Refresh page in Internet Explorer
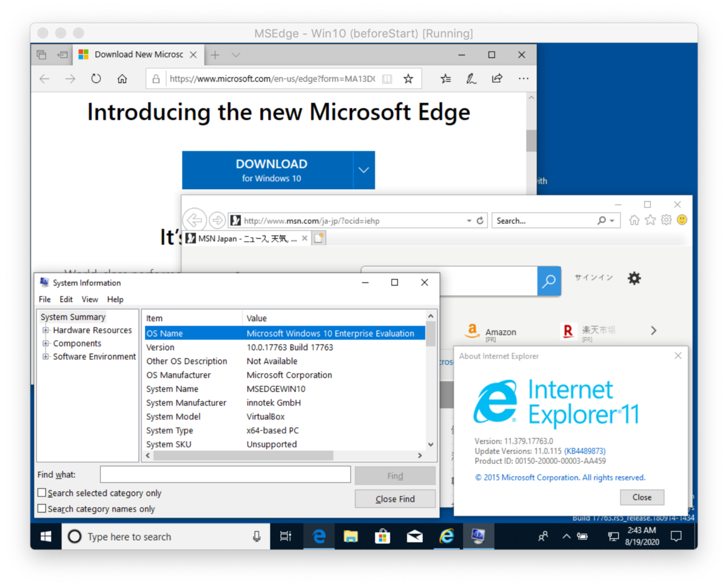 [480, 221]
